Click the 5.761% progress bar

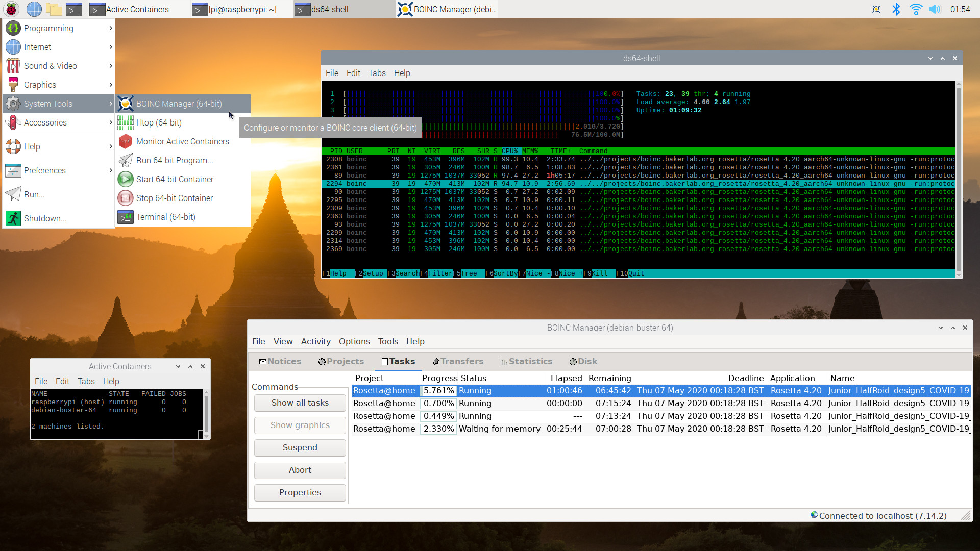[x=438, y=390]
